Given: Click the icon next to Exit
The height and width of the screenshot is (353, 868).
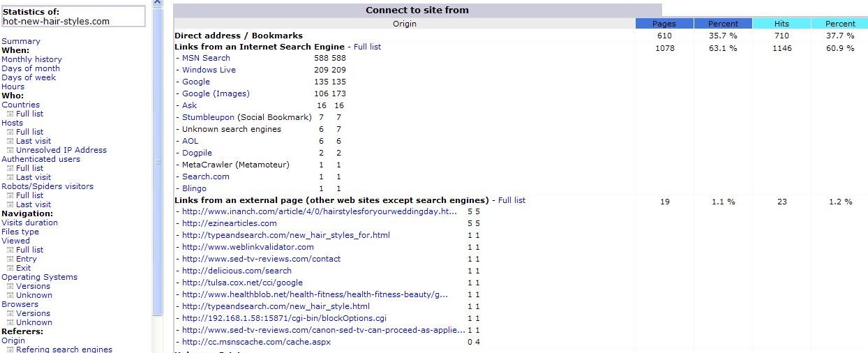Looking at the screenshot, I should click(10, 268).
